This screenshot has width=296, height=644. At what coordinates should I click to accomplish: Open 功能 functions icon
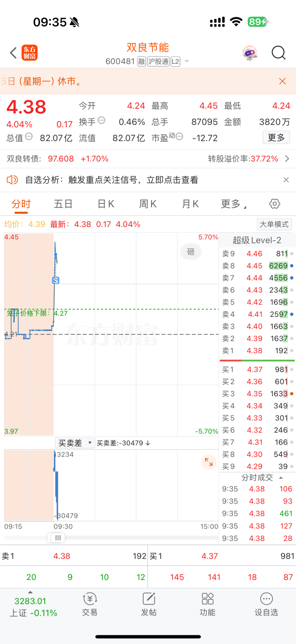(207, 604)
